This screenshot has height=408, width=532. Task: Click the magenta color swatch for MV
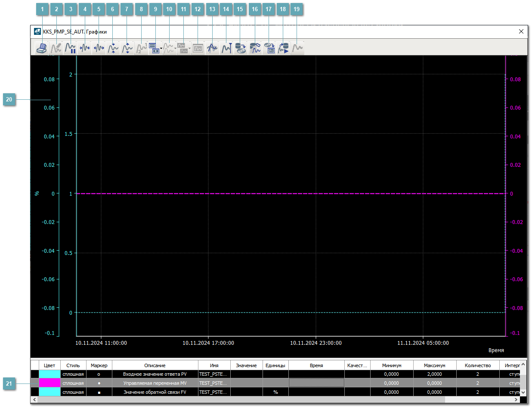coord(49,383)
